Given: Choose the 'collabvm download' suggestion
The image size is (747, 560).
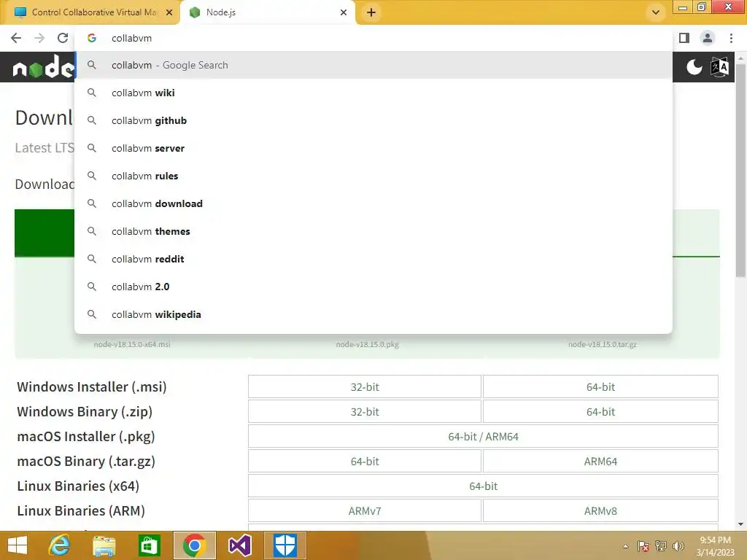Looking at the screenshot, I should pos(373,203).
